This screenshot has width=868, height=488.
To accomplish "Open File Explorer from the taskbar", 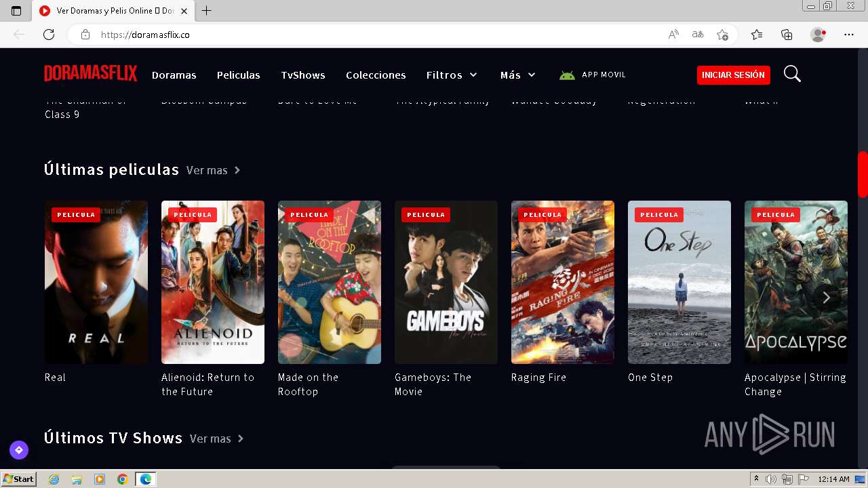I will point(77,479).
